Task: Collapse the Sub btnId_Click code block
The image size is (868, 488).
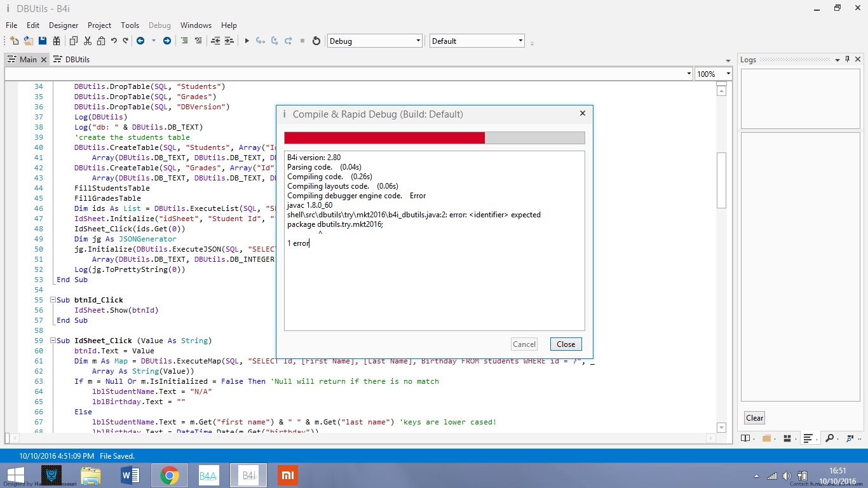Action: tap(53, 300)
